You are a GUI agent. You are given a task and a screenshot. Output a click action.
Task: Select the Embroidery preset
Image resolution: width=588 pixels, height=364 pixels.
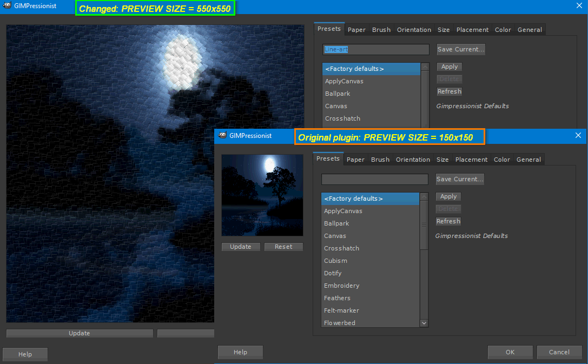click(x=370, y=285)
